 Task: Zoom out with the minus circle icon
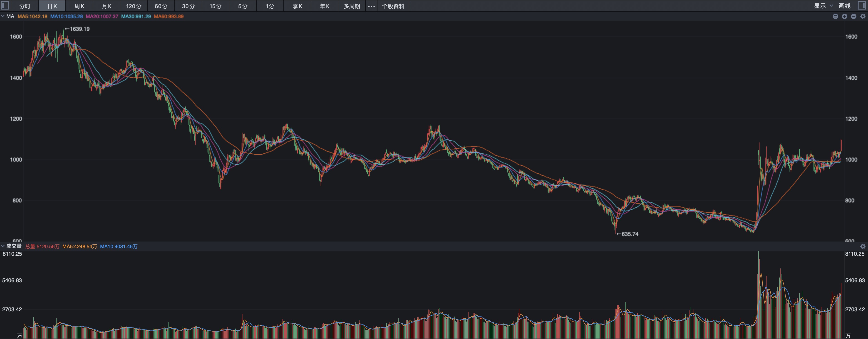pyautogui.click(x=853, y=17)
